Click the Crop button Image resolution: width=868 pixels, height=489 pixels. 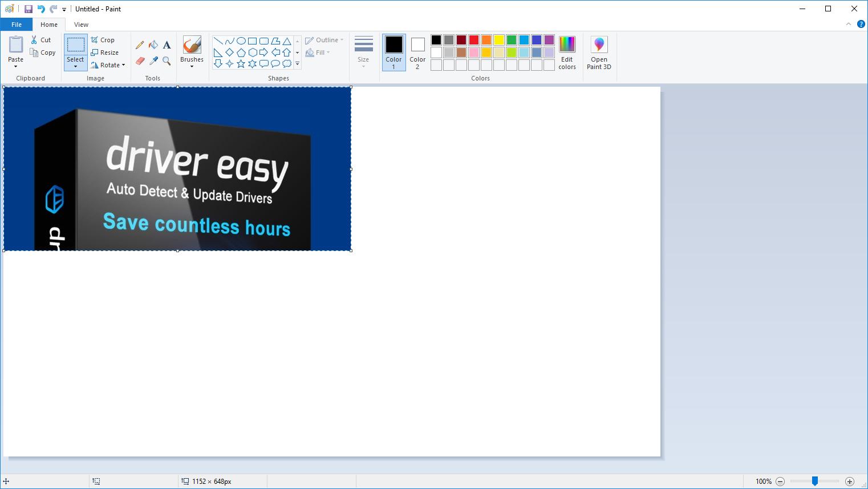103,40
